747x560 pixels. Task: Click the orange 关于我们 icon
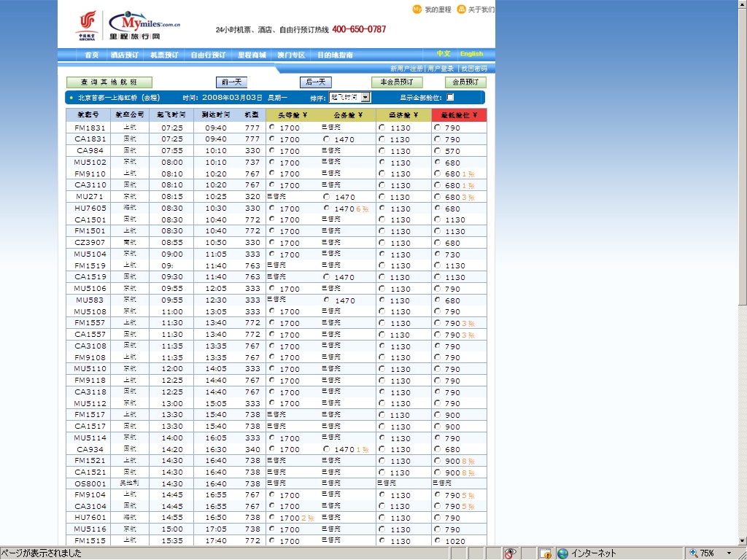tap(461, 9)
